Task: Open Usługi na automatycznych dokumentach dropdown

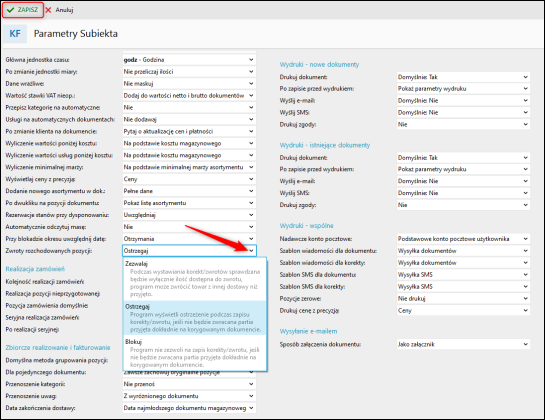Action: coord(189,119)
